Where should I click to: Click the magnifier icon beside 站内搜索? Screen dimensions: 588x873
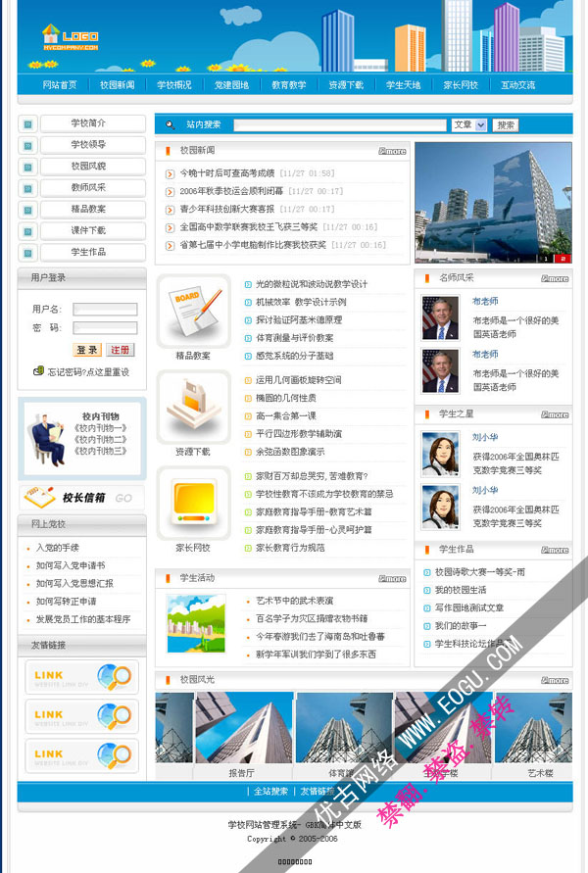click(x=170, y=125)
